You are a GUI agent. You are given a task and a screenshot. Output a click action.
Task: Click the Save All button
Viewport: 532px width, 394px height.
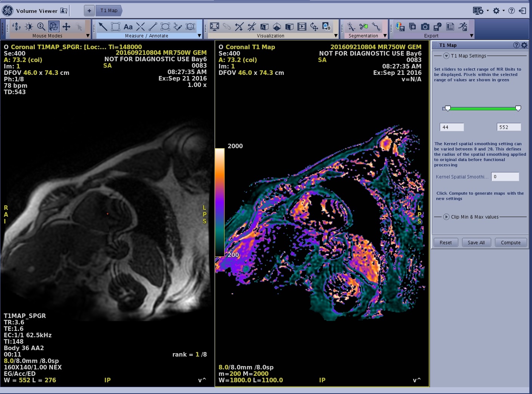click(476, 243)
